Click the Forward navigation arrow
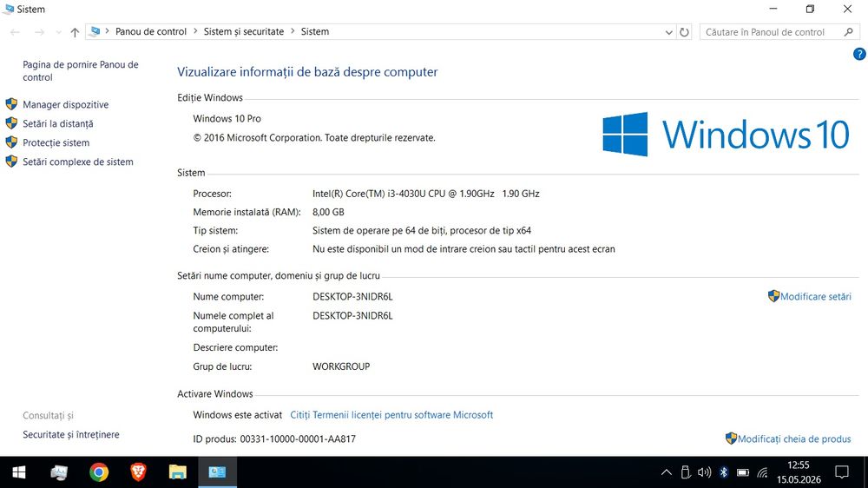868x488 pixels. coord(39,32)
